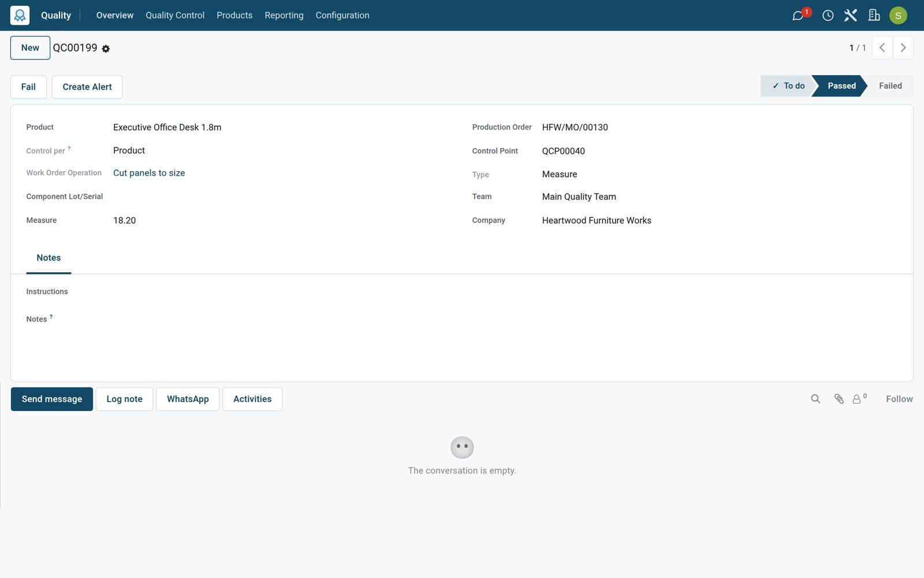This screenshot has height=578, width=924.
Task: Go to the next record arrow
Action: pyautogui.click(x=903, y=48)
